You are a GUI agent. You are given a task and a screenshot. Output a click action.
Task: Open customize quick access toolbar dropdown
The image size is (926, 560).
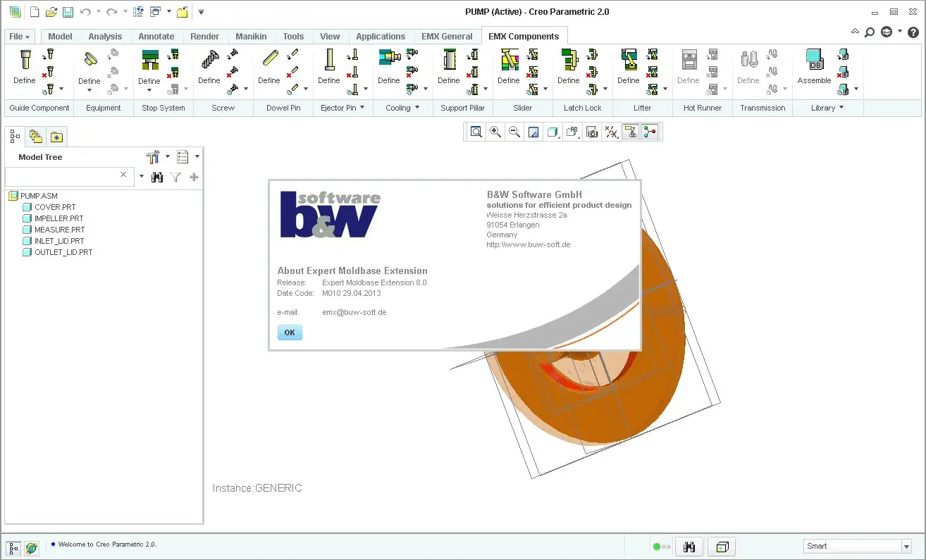tap(201, 12)
